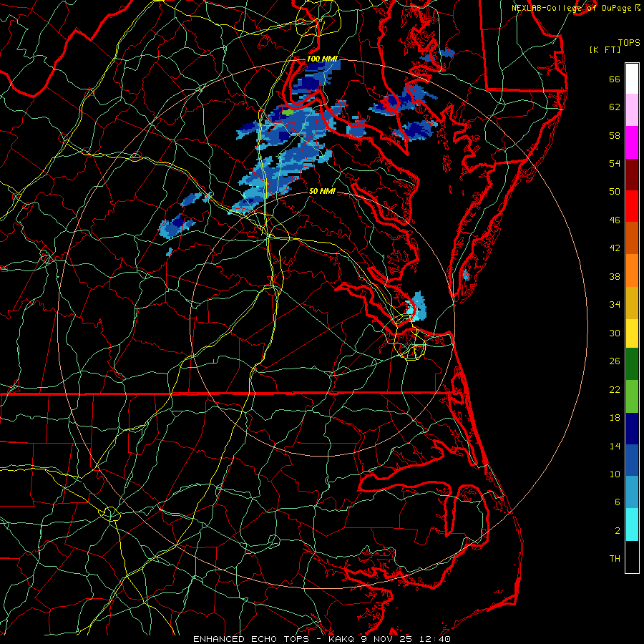Click the 18 legend value
644x644 pixels.
coord(615,418)
